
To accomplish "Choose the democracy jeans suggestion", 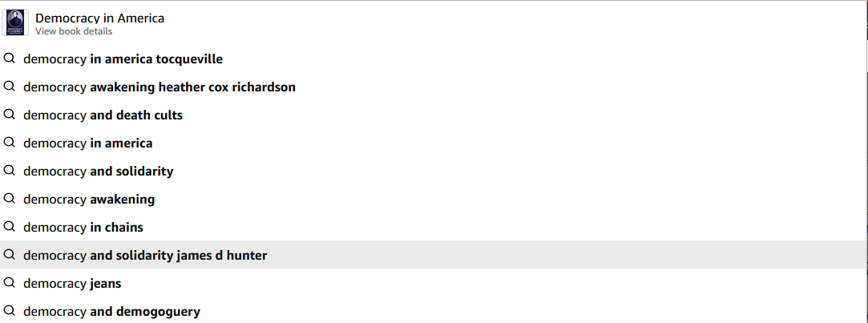I will click(434, 284).
